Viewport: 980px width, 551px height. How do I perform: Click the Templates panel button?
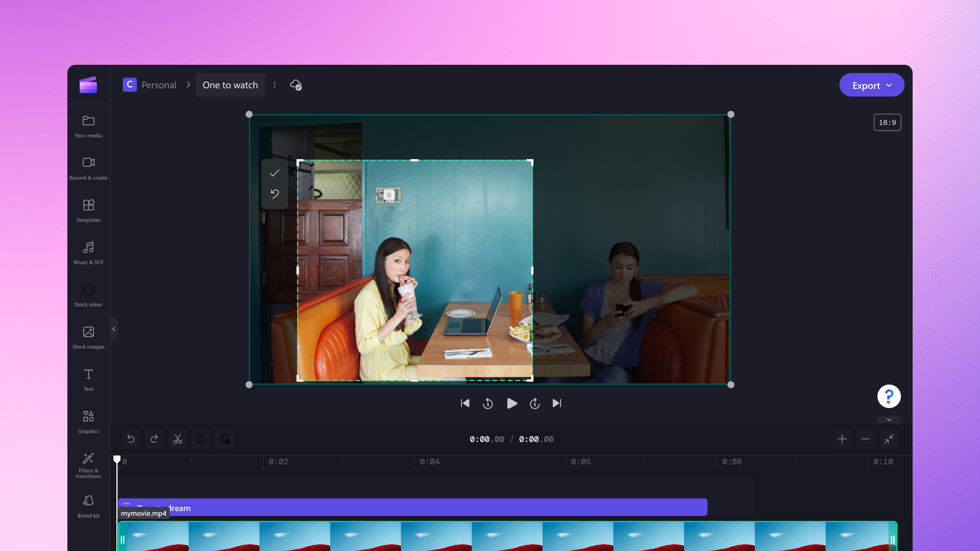88,211
